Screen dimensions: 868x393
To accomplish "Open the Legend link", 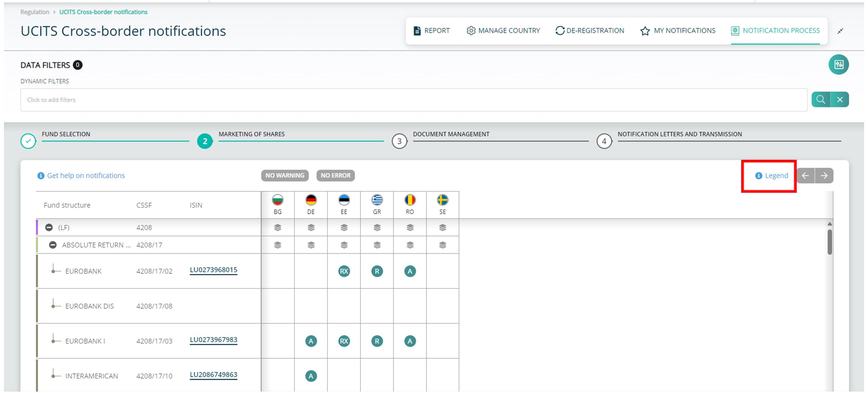I will pyautogui.click(x=772, y=176).
